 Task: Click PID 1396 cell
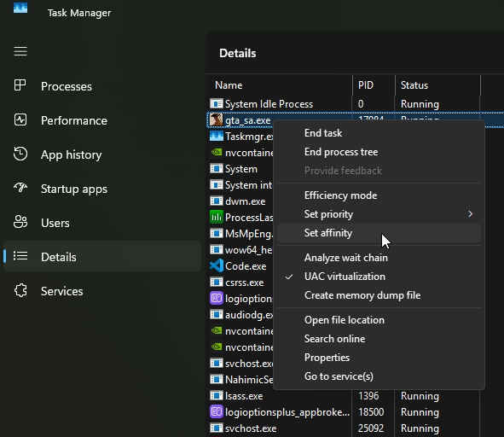[x=368, y=395]
